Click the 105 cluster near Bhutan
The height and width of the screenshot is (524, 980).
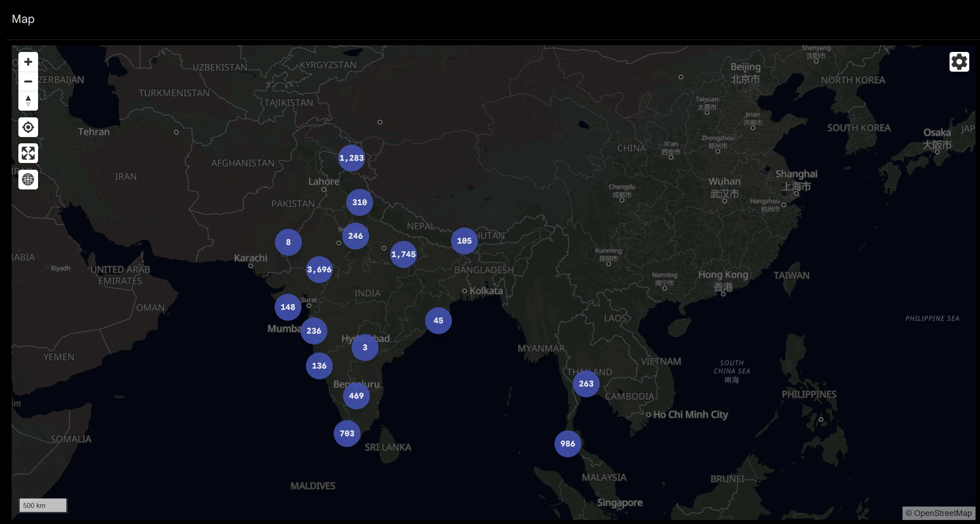(464, 241)
